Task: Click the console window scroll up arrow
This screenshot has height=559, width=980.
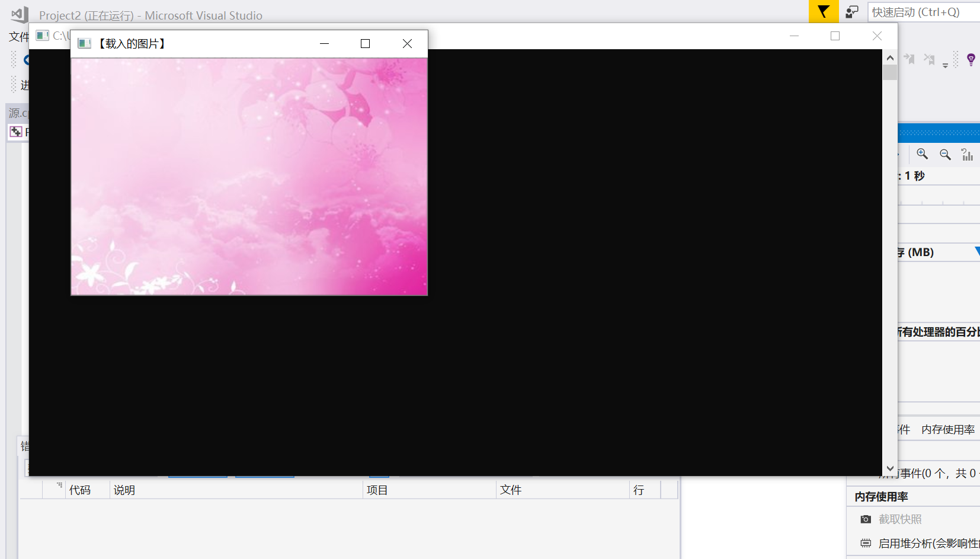Action: (890, 58)
